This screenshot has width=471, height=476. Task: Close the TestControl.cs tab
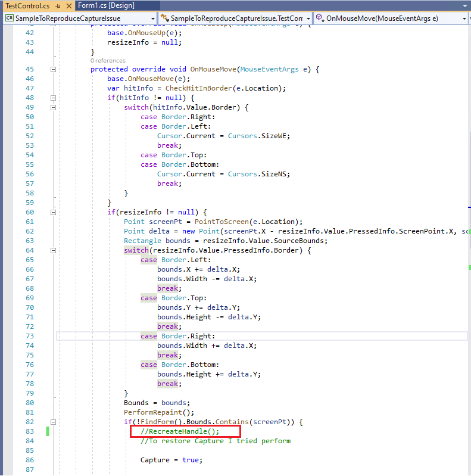(69, 6)
